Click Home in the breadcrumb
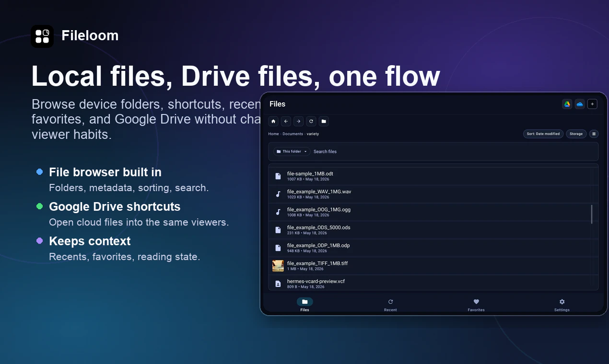Screen dimensions: 609x364 (x=273, y=134)
